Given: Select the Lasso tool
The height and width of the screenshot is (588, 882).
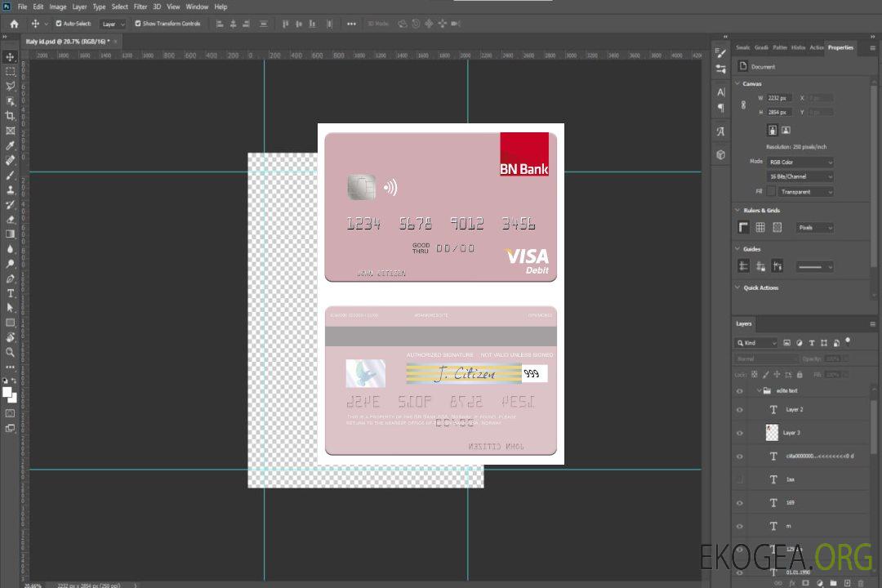Looking at the screenshot, I should point(10,87).
